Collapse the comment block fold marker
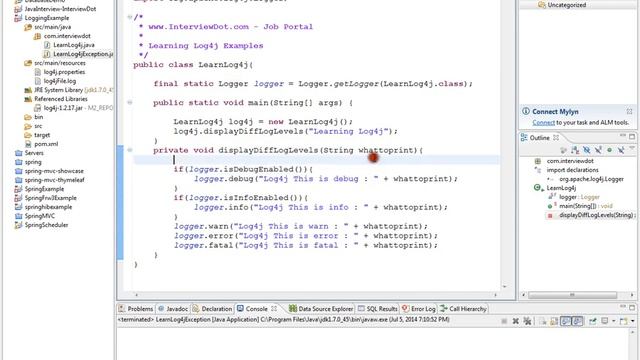 click(x=129, y=17)
